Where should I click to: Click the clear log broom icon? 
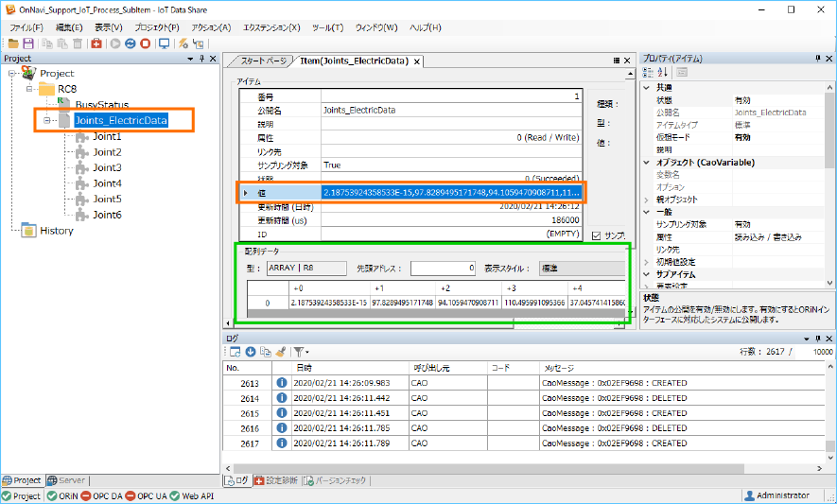280,352
